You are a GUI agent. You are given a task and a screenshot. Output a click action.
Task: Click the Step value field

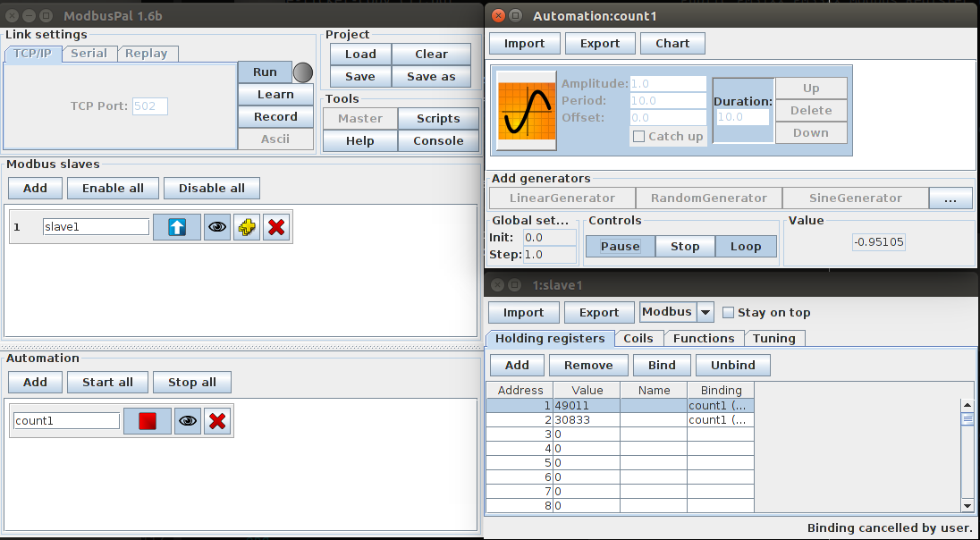coord(550,255)
